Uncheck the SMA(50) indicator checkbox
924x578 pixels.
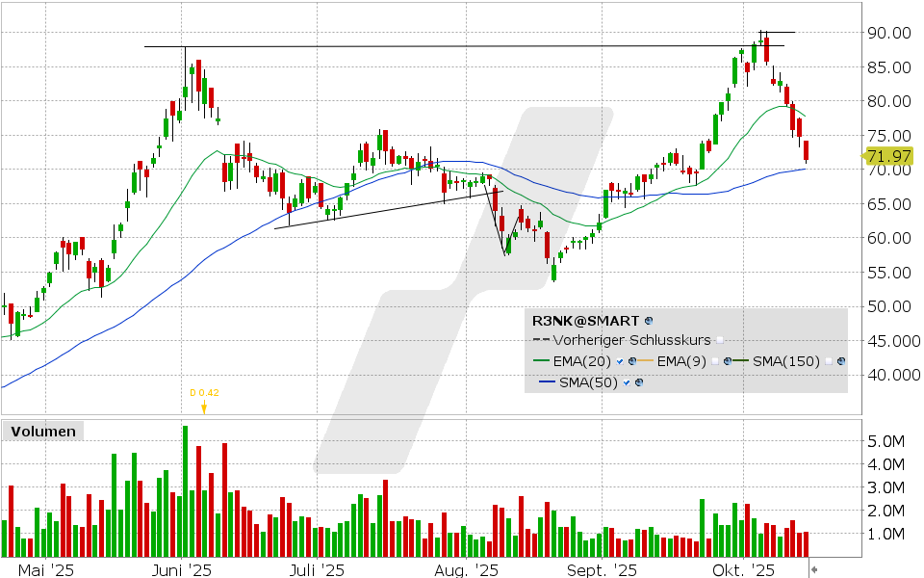pyautogui.click(x=627, y=382)
